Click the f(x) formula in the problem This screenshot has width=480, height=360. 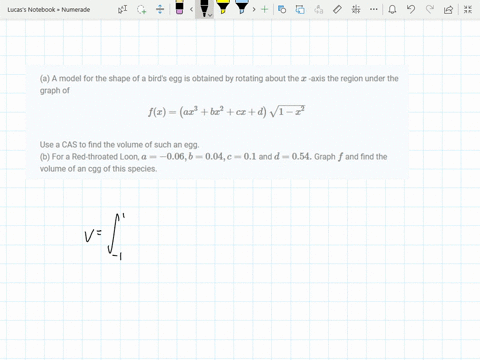pyautogui.click(x=226, y=112)
